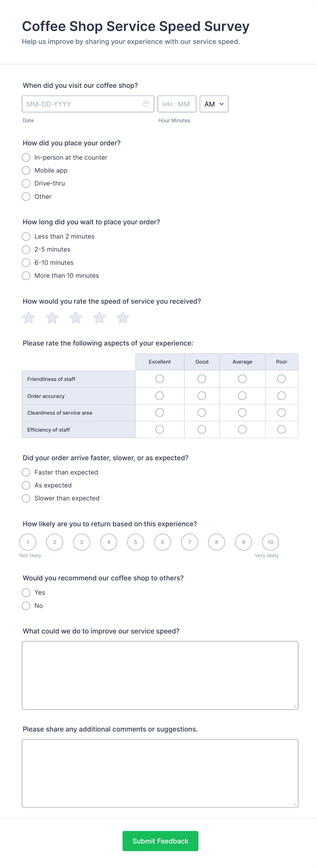
Task: Choose 'Yes' to recommend coffee shop
Action: 26,593
